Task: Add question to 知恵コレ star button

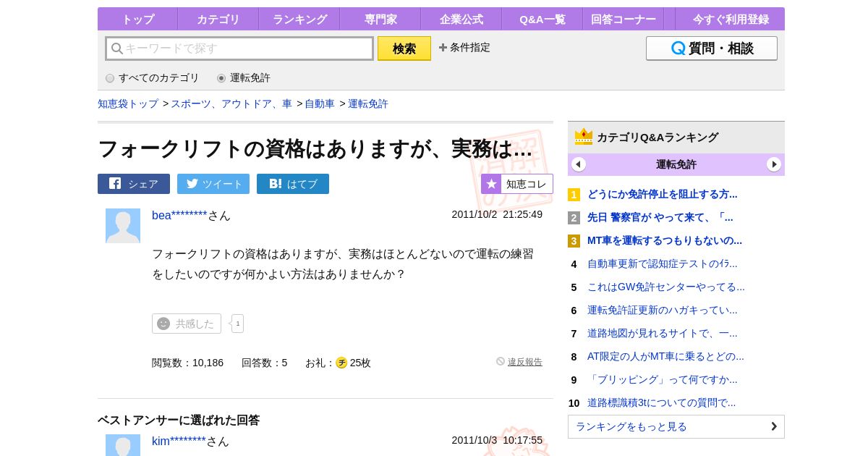Action: tap(517, 184)
